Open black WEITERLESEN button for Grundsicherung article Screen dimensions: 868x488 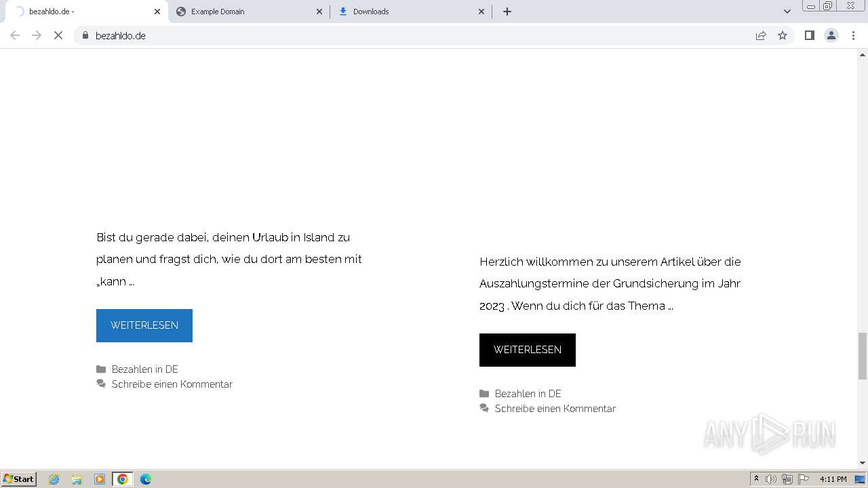[x=528, y=350]
